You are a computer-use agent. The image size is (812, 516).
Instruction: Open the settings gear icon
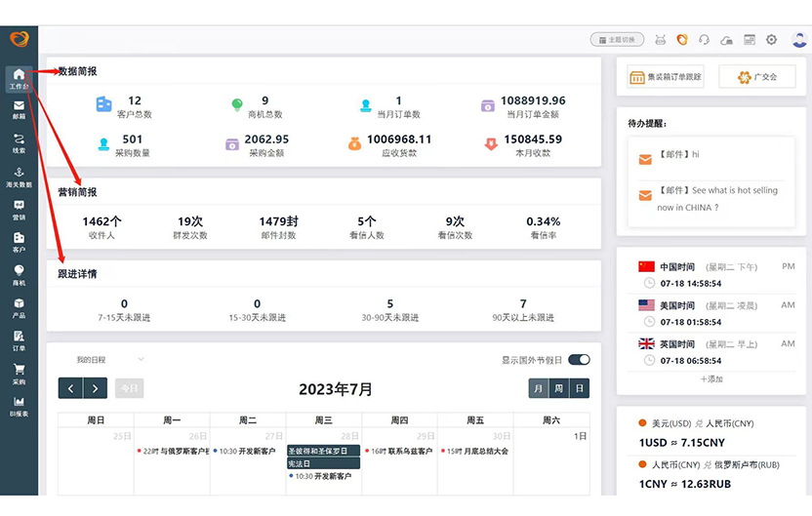pyautogui.click(x=772, y=40)
